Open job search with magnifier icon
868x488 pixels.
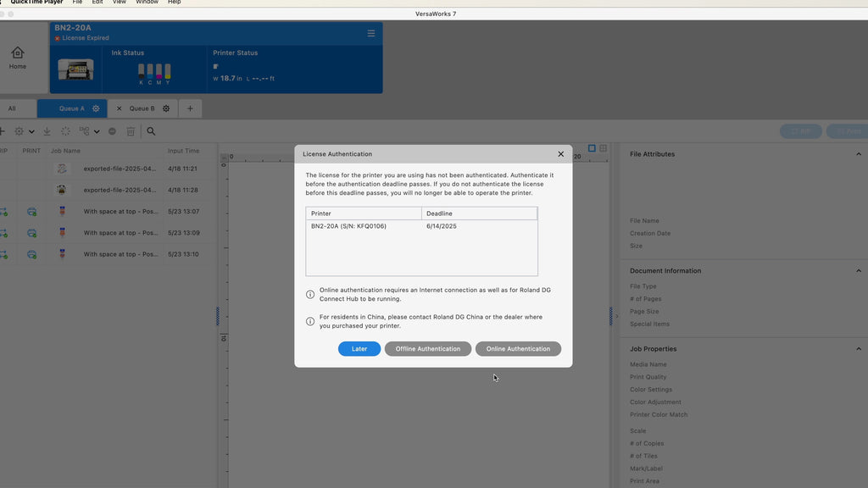[x=151, y=131]
